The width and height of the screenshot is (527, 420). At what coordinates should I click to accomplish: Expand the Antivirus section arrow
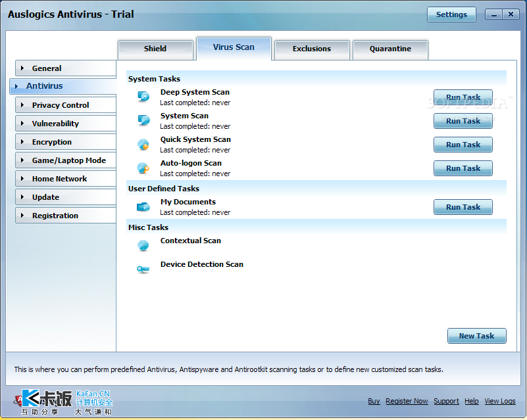[16, 86]
